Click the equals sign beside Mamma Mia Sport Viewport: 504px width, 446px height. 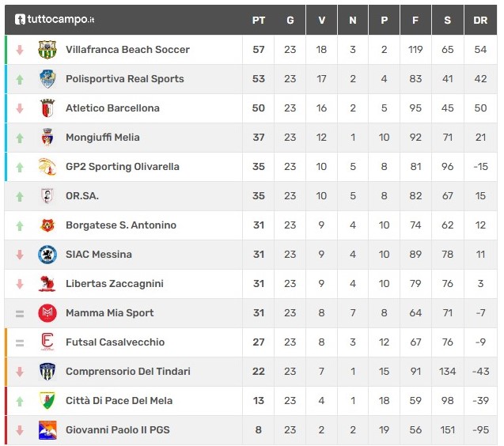click(20, 313)
